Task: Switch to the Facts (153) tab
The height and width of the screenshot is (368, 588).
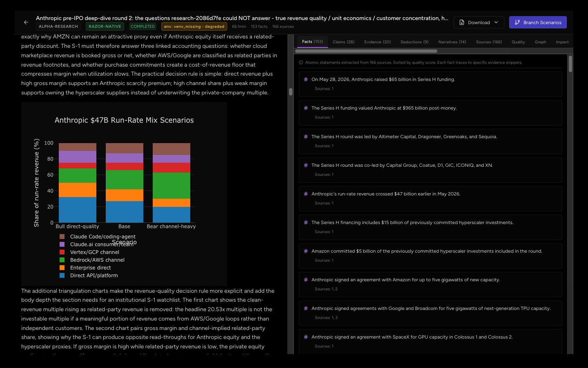Action: point(312,42)
